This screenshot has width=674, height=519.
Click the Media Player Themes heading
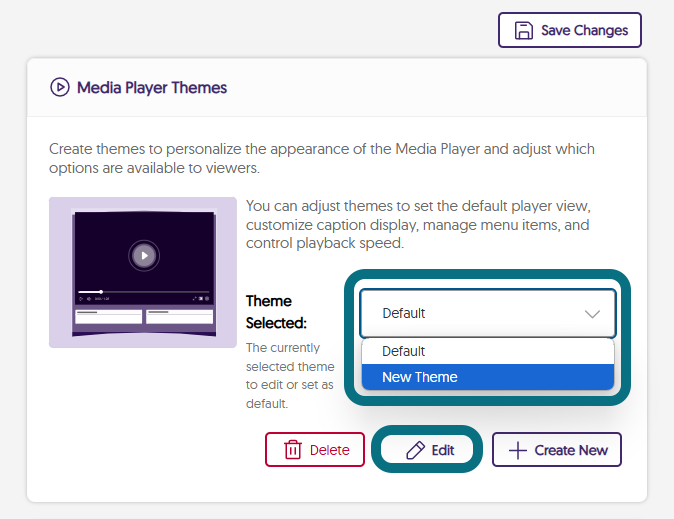pos(152,87)
